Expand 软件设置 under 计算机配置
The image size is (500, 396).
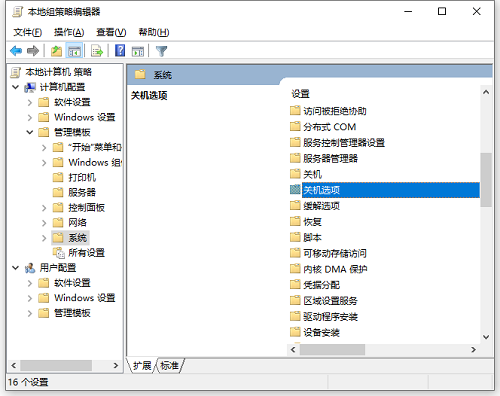pos(30,102)
